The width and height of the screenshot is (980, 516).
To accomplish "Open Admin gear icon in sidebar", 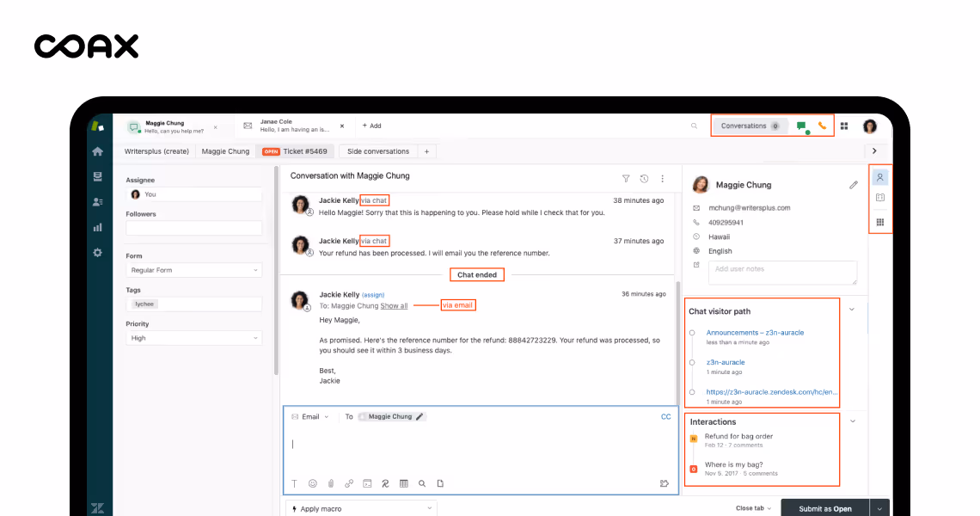I will point(97,253).
